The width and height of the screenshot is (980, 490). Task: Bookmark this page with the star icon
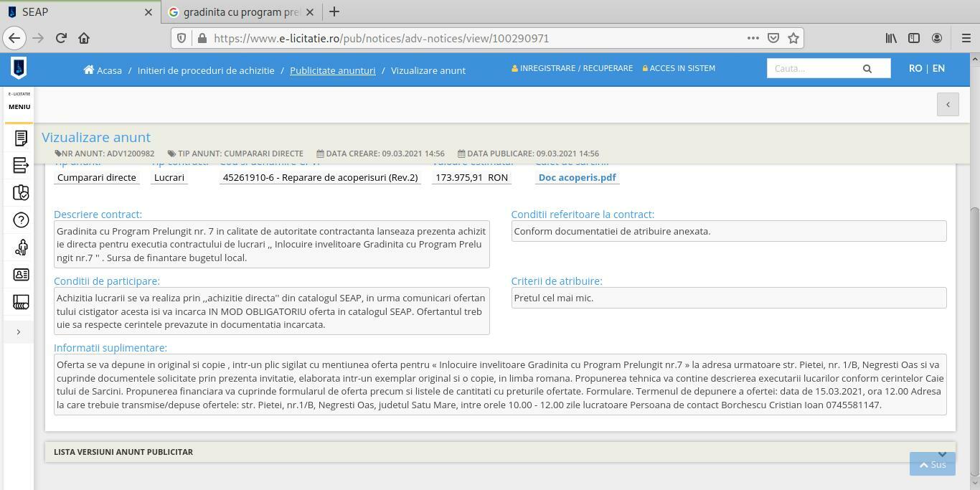(793, 38)
